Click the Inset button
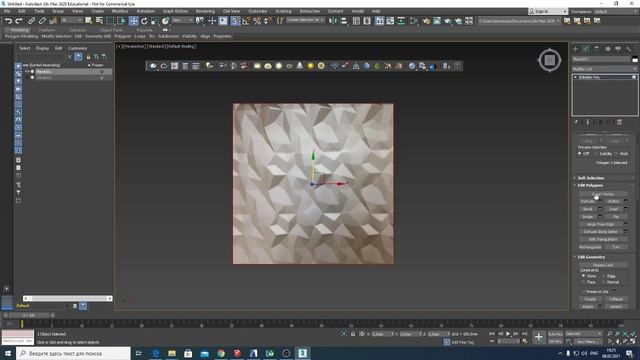This screenshot has height=360, width=640. click(613, 209)
